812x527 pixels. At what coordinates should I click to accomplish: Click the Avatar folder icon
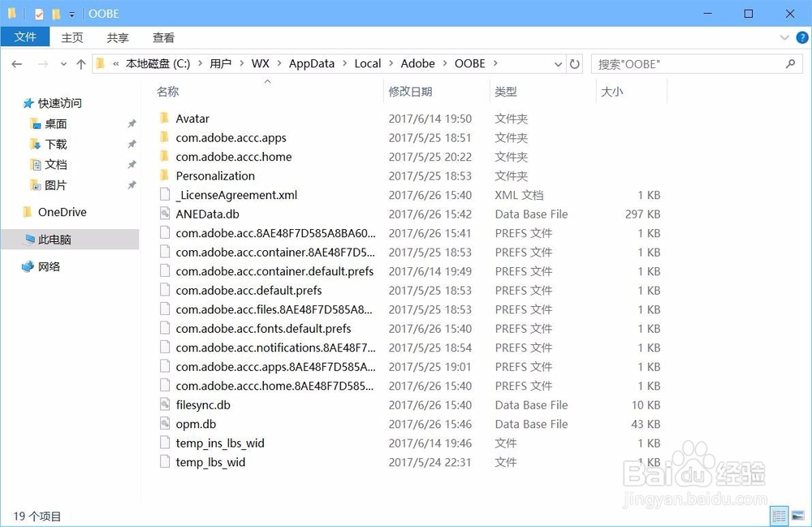(165, 118)
